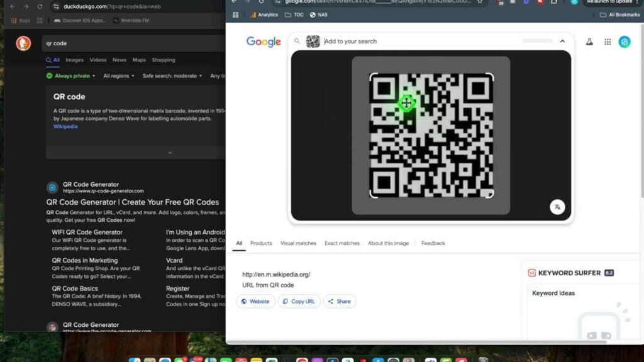Switch to Products tab
The image size is (644, 362).
coord(261,243)
